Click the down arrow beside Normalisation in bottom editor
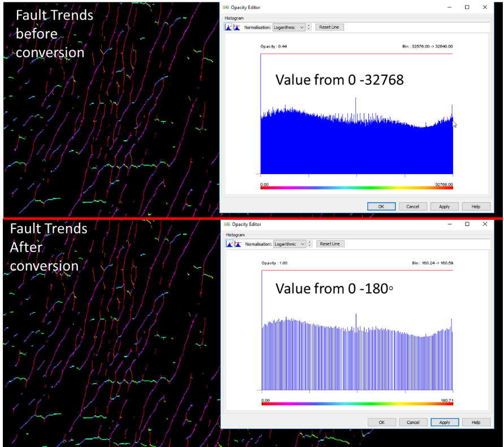The height and width of the screenshot is (447, 504). pos(309,245)
